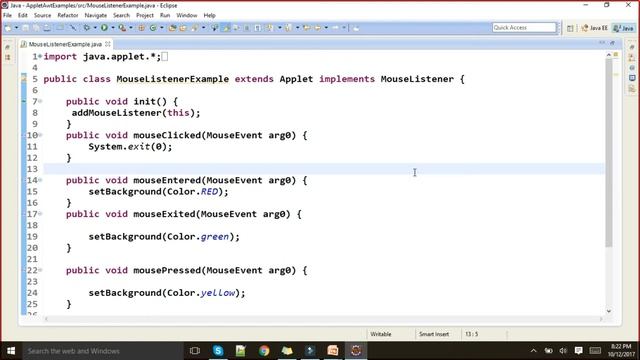This screenshot has width=640, height=360.
Task: Click inside the Quick Access field
Action: (x=524, y=27)
